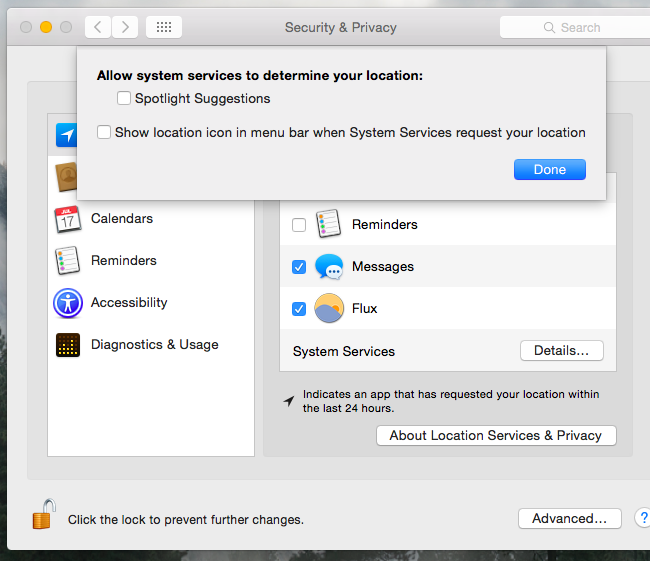
Task: Select Reminders in the sidebar list
Action: pyautogui.click(x=124, y=260)
